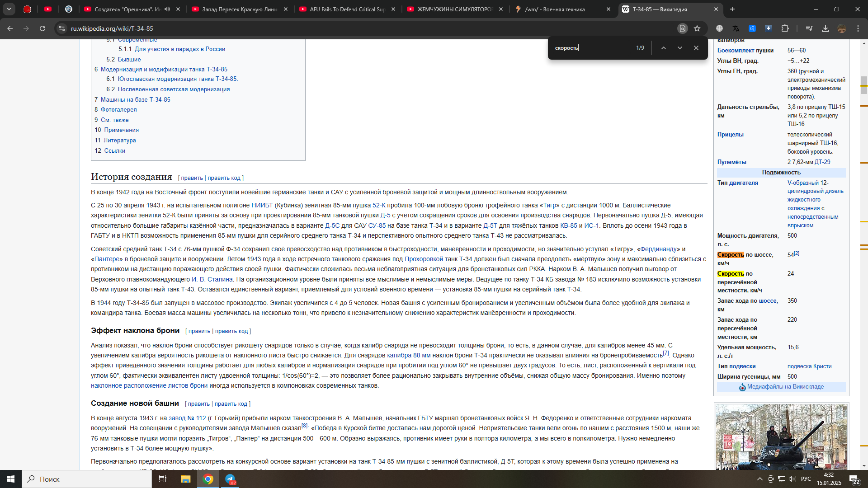Go to the previous find result

[x=663, y=48]
